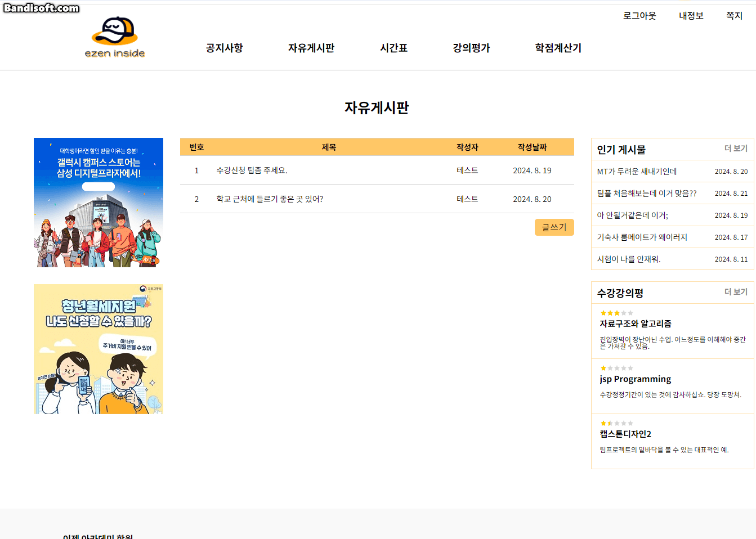The width and height of the screenshot is (756, 539).
Task: Go to the 자유게시판 menu
Action: pyautogui.click(x=311, y=48)
